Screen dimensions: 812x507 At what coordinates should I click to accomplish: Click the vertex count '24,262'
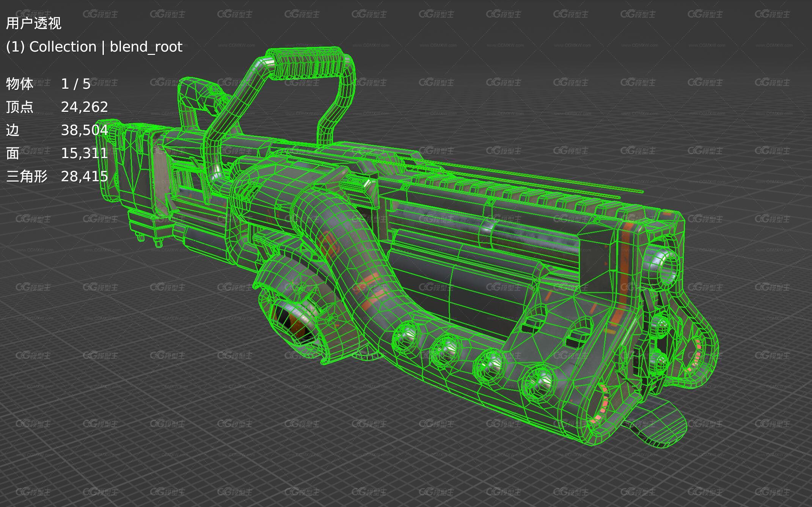click(x=85, y=107)
